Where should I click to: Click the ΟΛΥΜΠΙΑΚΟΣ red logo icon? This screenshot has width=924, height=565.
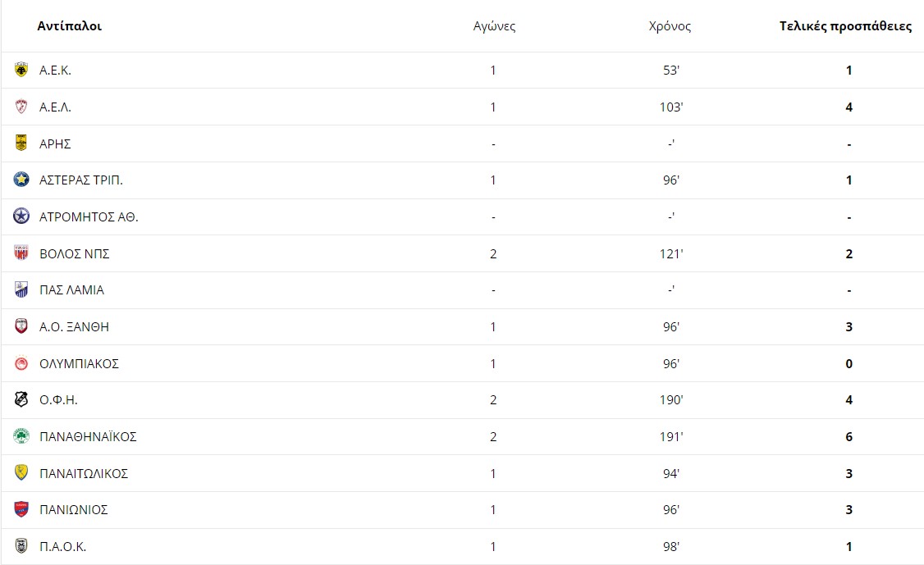(x=21, y=363)
